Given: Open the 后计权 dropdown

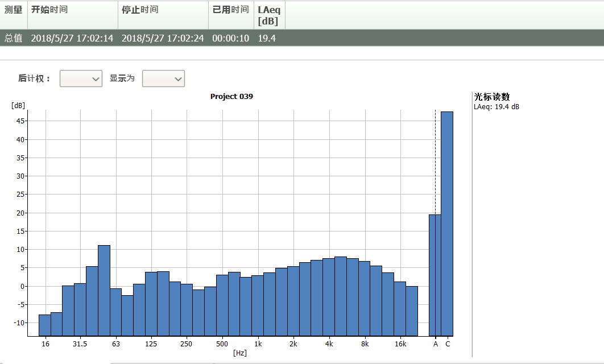Looking at the screenshot, I should [x=81, y=78].
